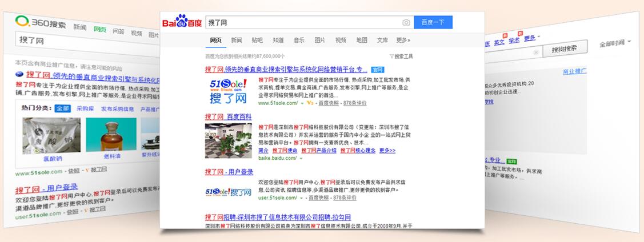The height and width of the screenshot is (242, 644).
Task: Open the 搜了网_百度百科 result link
Action: point(228,116)
